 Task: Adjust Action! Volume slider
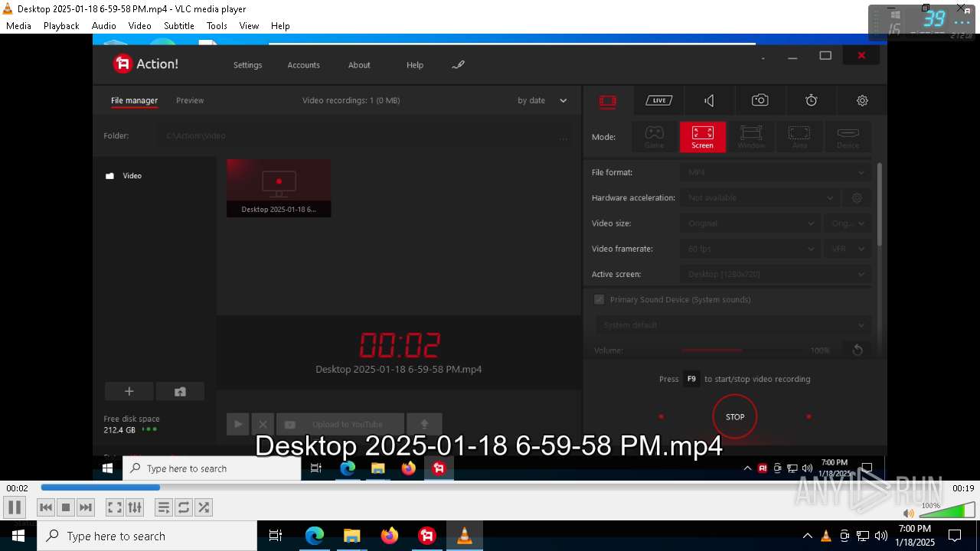[x=743, y=350]
